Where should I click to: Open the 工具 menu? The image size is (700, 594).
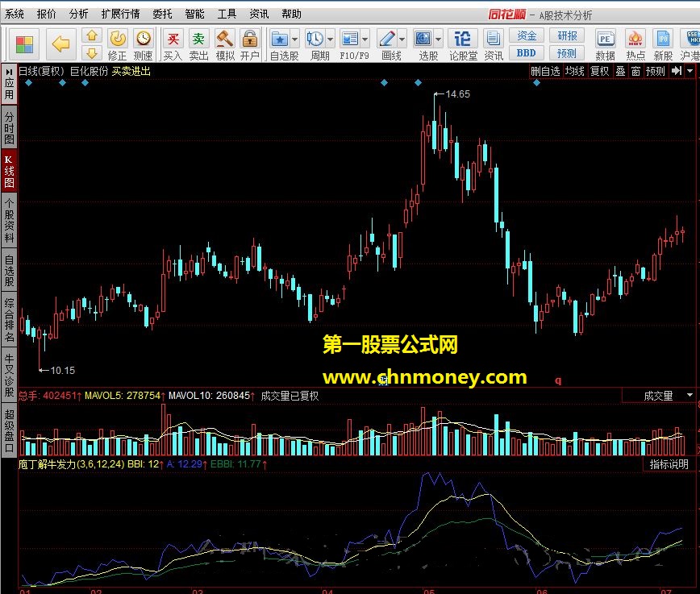coord(227,14)
